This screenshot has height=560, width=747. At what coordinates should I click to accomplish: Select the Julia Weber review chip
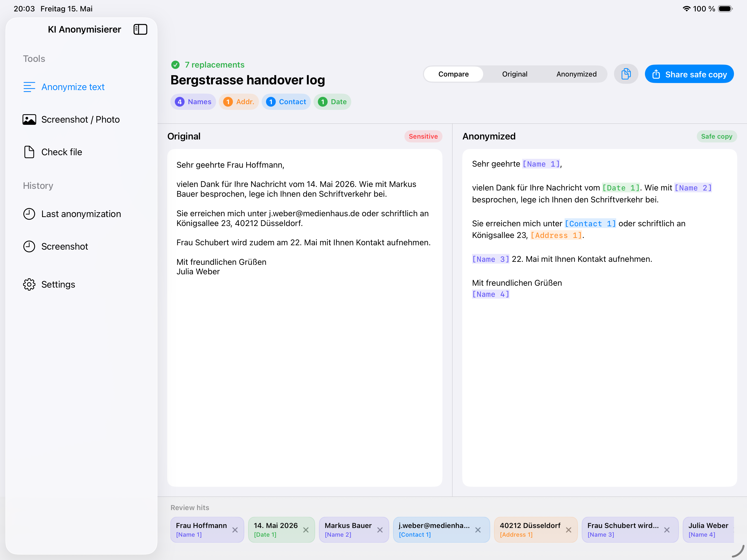[708, 530]
